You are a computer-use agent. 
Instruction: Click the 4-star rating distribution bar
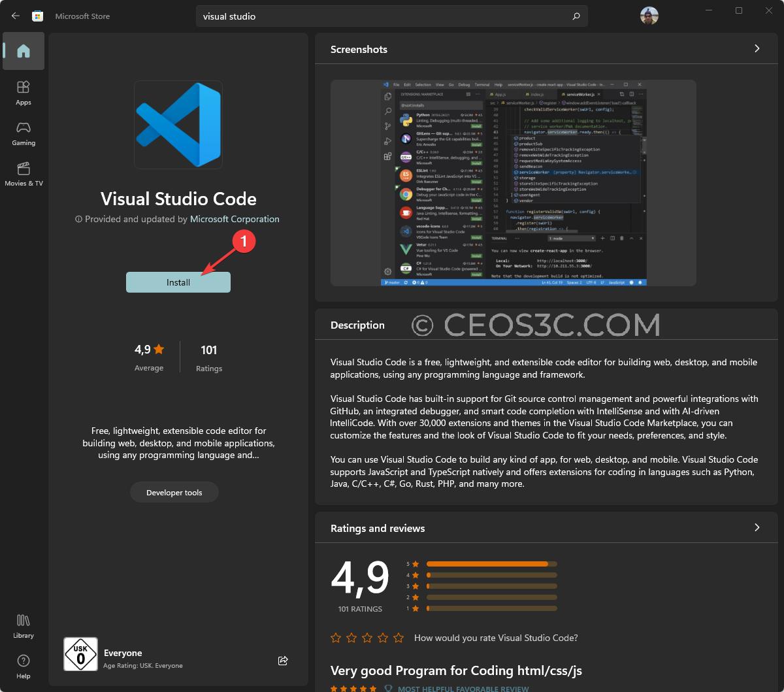492,575
